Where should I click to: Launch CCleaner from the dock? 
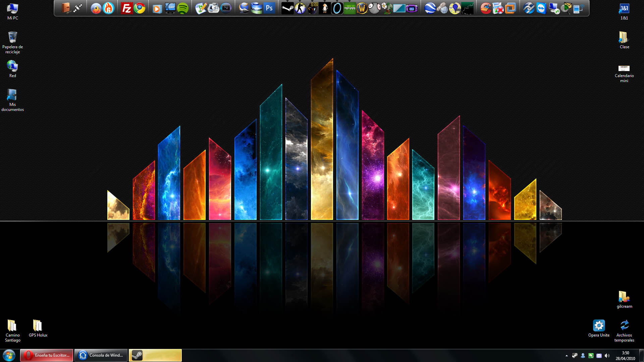[x=485, y=8]
